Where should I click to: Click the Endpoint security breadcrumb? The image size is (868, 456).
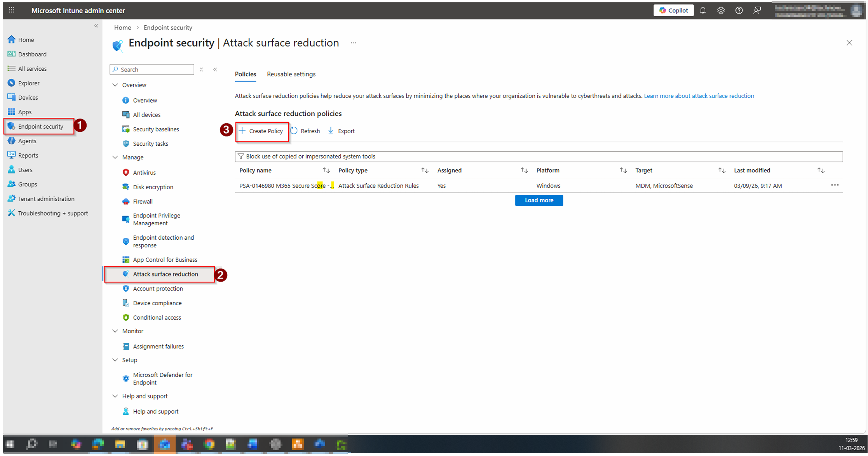point(168,28)
